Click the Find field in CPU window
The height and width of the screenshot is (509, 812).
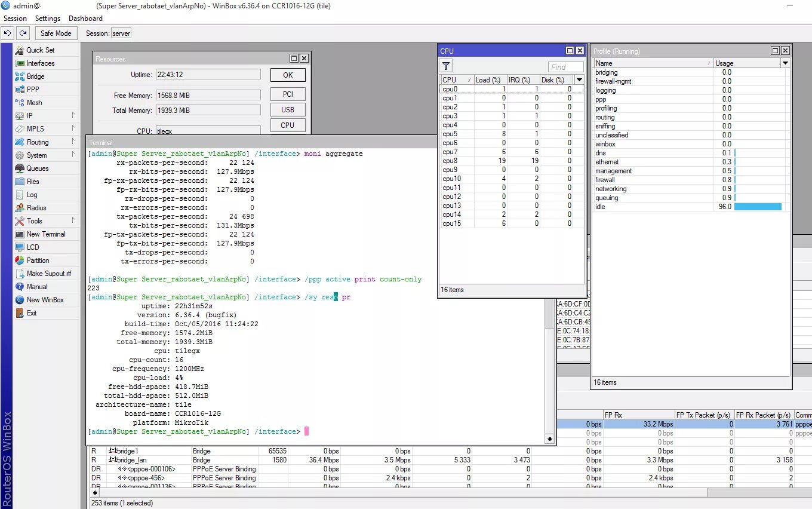(x=565, y=68)
